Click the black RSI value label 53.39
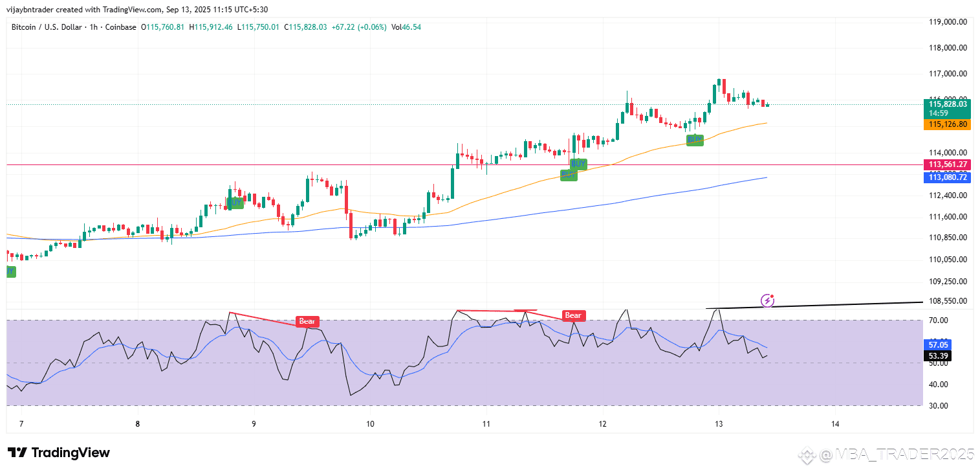This screenshot has height=472, width=980. (x=938, y=355)
